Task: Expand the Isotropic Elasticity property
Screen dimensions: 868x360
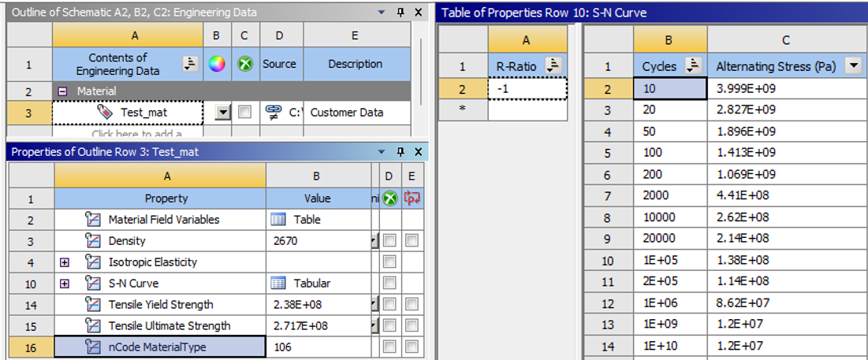Action: [x=65, y=262]
